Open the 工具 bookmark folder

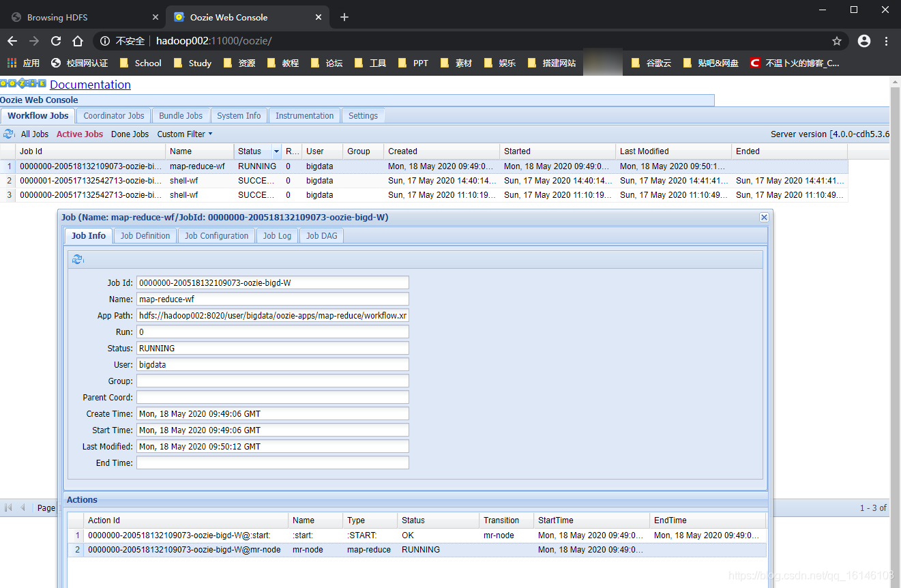click(370, 63)
